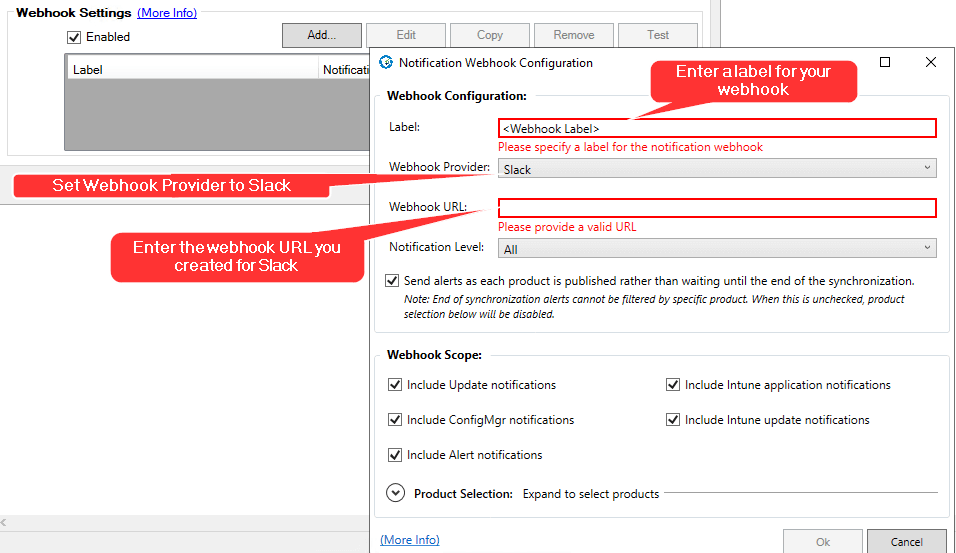The width and height of the screenshot is (956, 553).
Task: Click the Notification Webhook Configuration app icon
Action: (386, 62)
